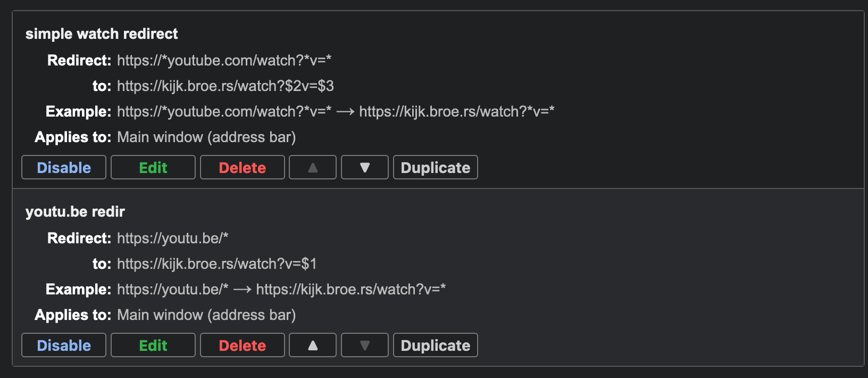Select the simple watch redirect title
This screenshot has height=378, width=868.
[102, 34]
